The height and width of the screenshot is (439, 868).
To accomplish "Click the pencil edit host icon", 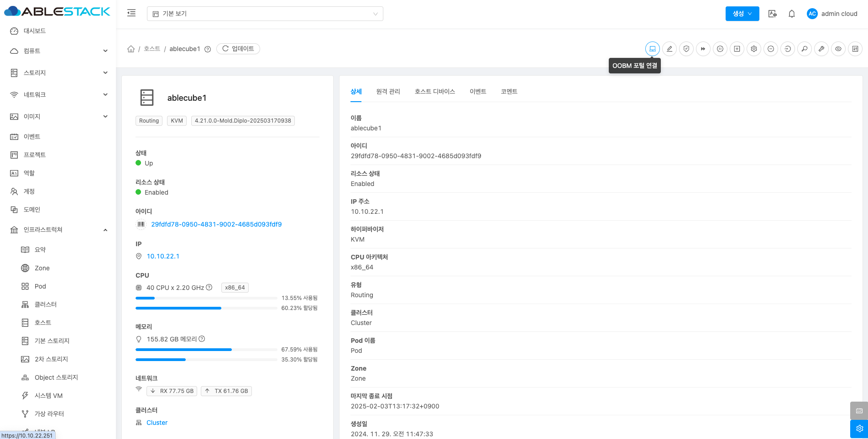I will [669, 49].
